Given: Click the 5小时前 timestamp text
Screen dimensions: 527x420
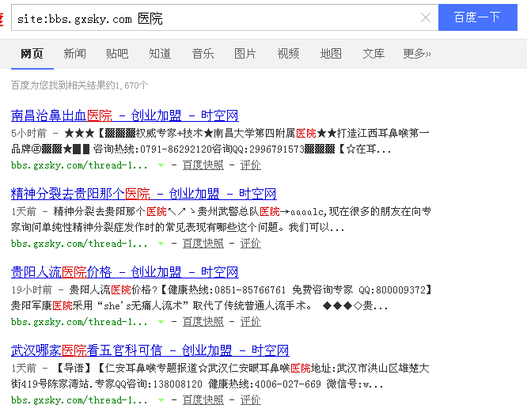Looking at the screenshot, I should [x=29, y=134].
